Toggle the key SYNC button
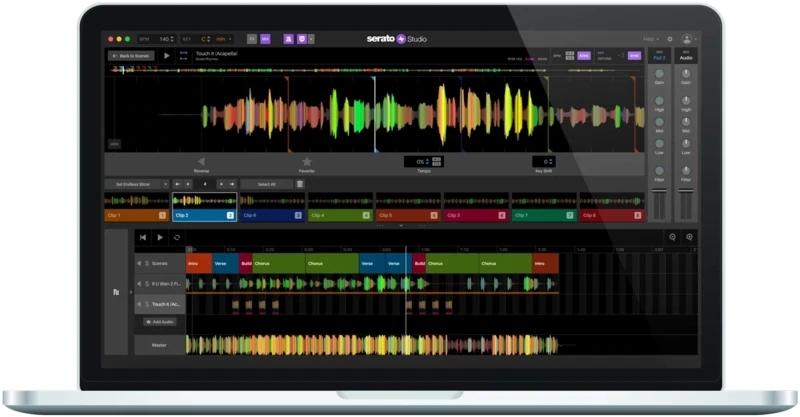Viewport: 800px width, 417px height. pos(634,56)
